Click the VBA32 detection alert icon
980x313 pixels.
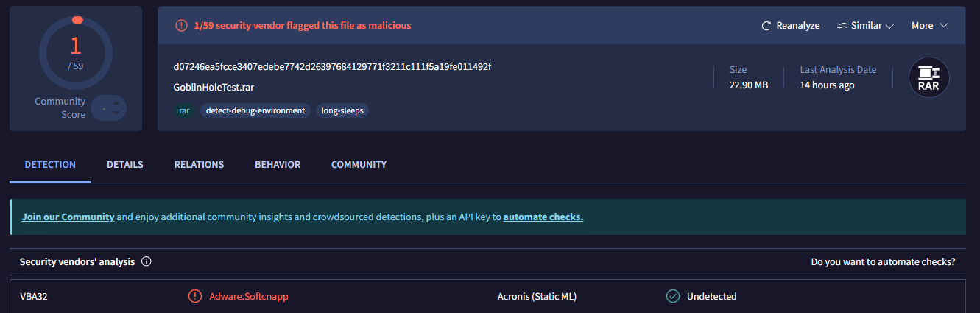coord(194,296)
